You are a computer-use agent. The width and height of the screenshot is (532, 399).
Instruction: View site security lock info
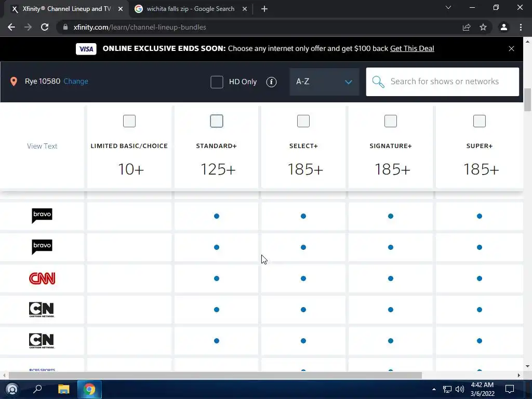click(x=65, y=27)
